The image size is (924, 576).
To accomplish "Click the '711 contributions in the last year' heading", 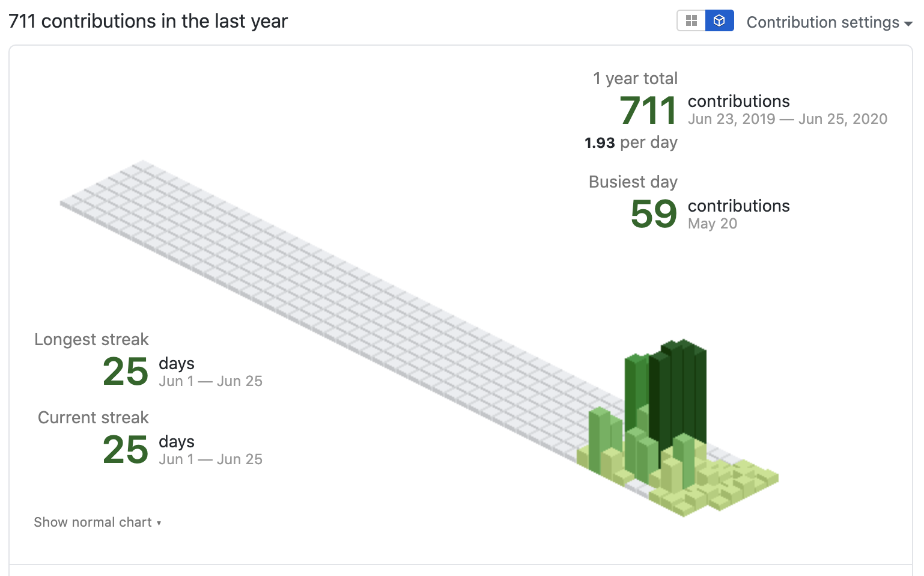I will click(x=148, y=21).
